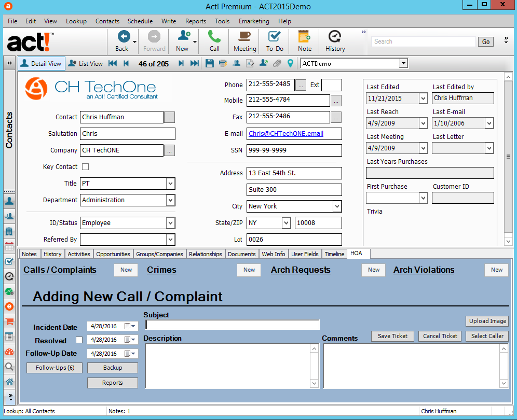The height and width of the screenshot is (420, 517).
Task: Click the Chris@CHTechONE.email link
Action: pos(286,133)
